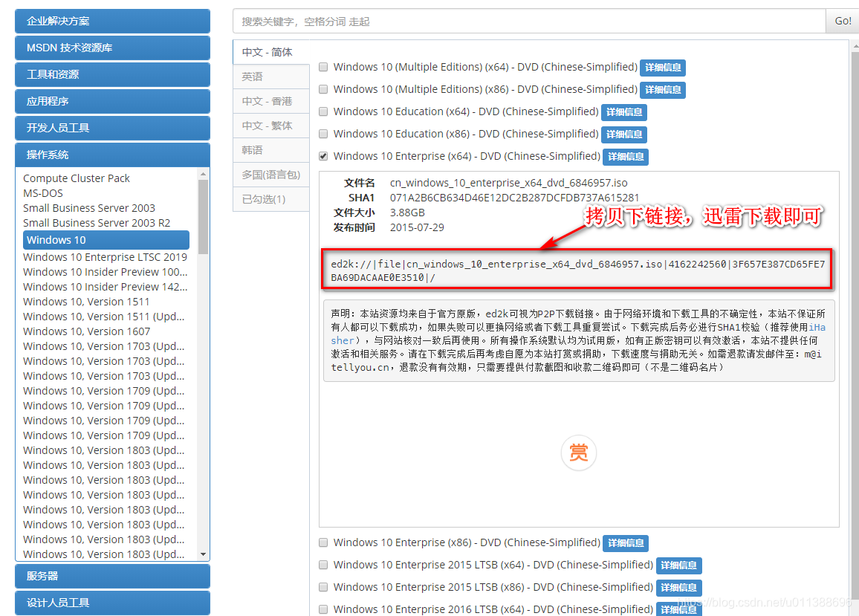Image resolution: width=859 pixels, height=616 pixels.
Task: Select Small Business Server 2003
Action: [x=88, y=208]
